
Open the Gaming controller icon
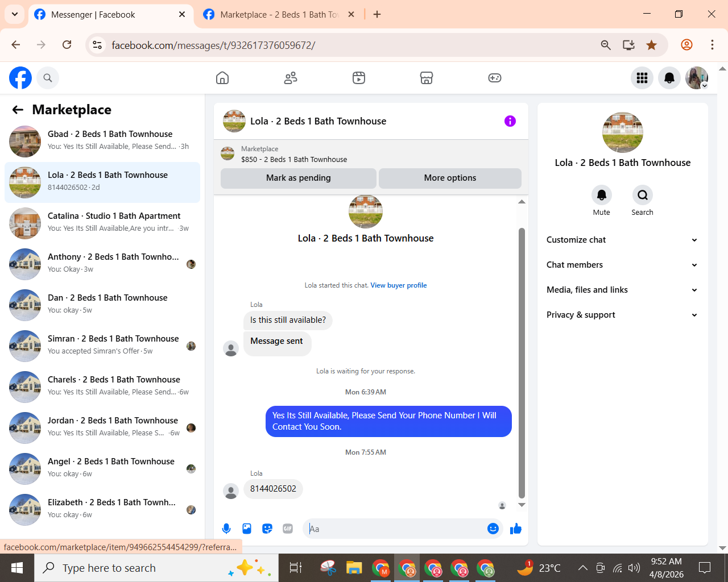[x=495, y=78]
